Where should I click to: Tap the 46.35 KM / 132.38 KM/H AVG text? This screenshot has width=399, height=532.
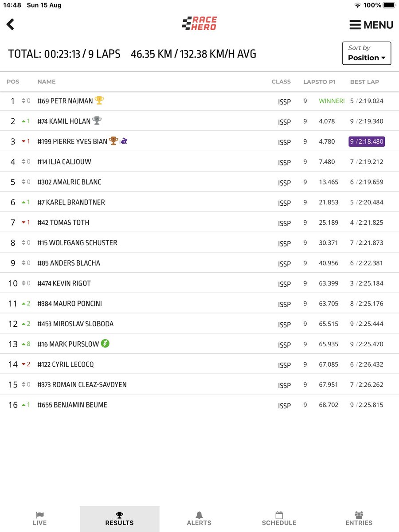click(x=193, y=54)
